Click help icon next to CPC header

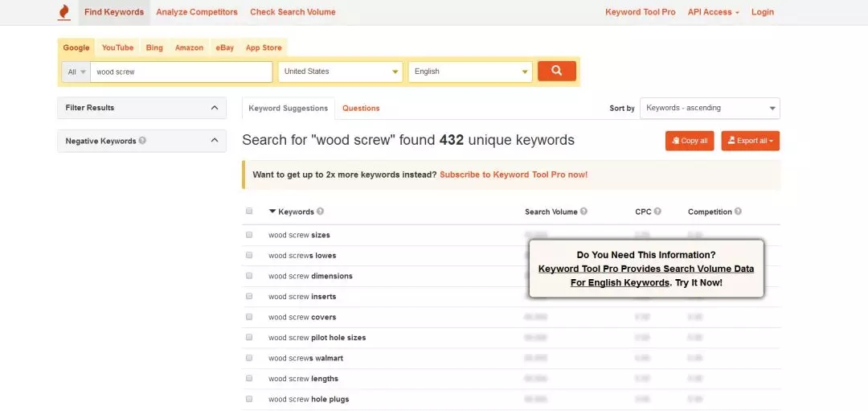coord(657,212)
